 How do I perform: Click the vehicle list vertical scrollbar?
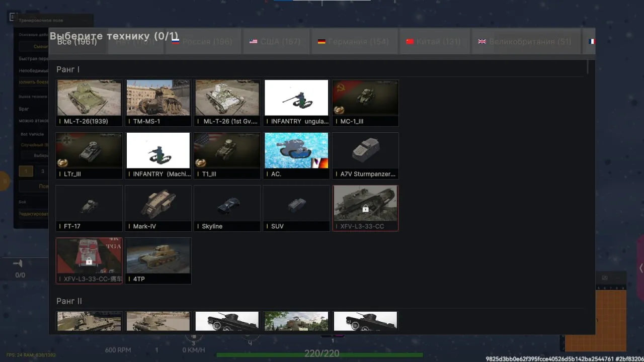coord(588,67)
